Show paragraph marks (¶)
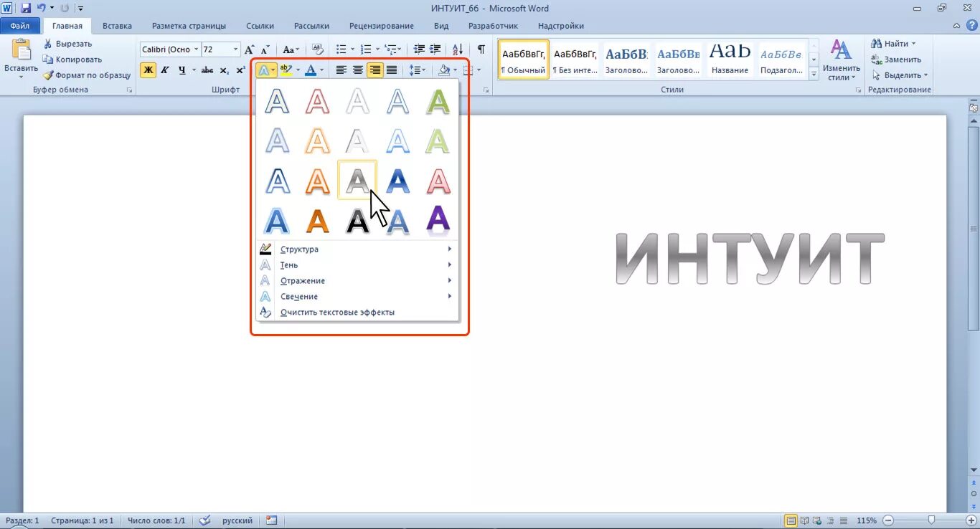 coord(481,49)
